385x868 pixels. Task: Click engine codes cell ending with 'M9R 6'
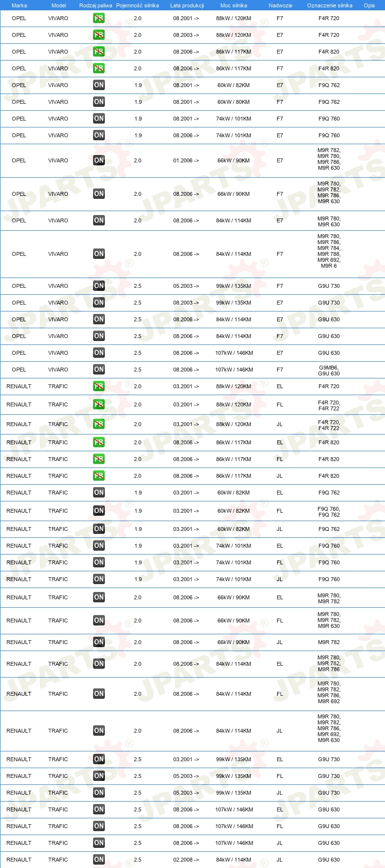click(329, 251)
